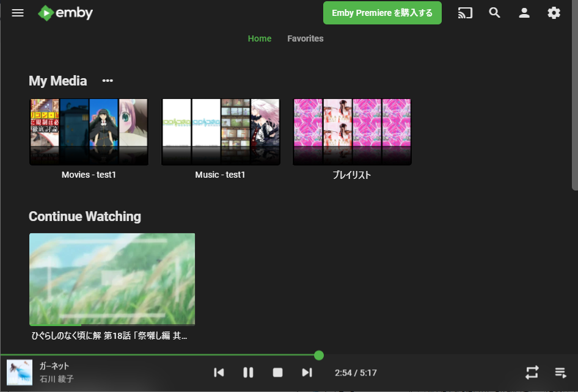This screenshot has height=392, width=578.
Task: Go back to the previous track
Action: (219, 372)
